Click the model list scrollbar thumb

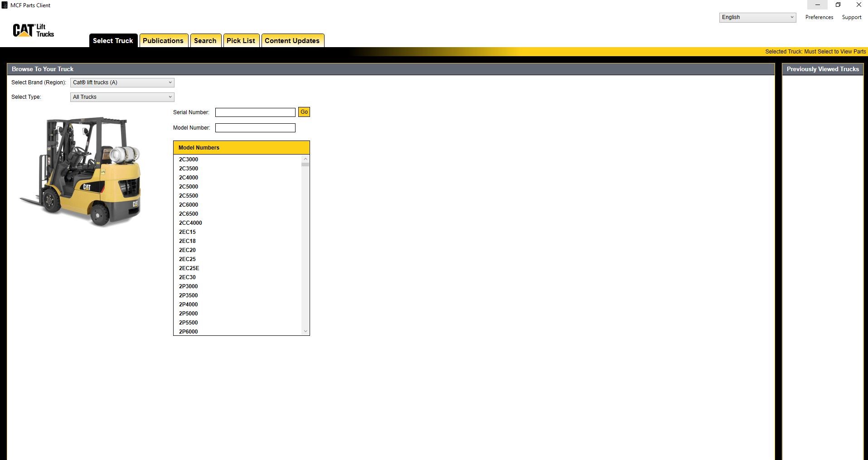(305, 165)
